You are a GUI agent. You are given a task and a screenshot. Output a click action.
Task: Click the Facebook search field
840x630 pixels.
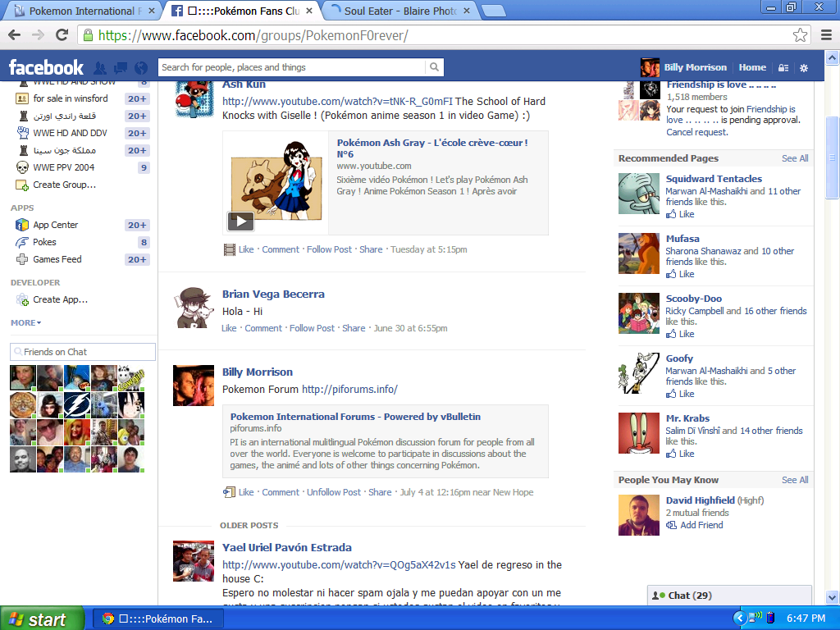292,67
